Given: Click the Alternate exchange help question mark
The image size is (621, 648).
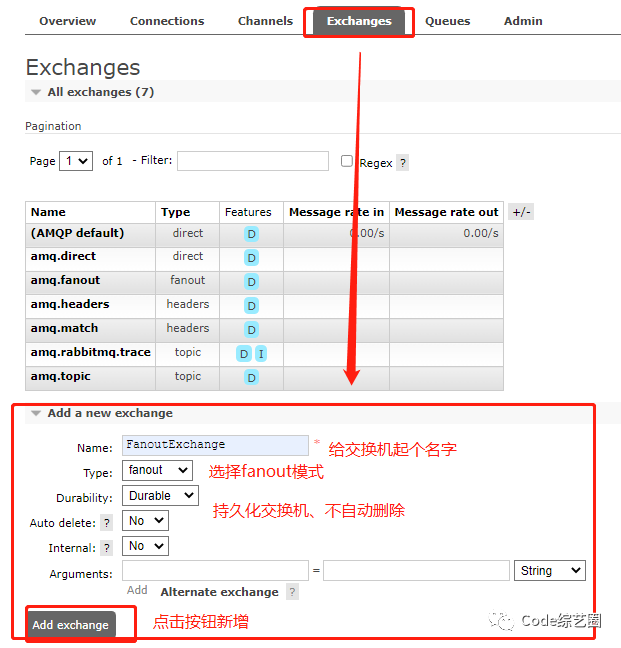Looking at the screenshot, I should [x=292, y=592].
